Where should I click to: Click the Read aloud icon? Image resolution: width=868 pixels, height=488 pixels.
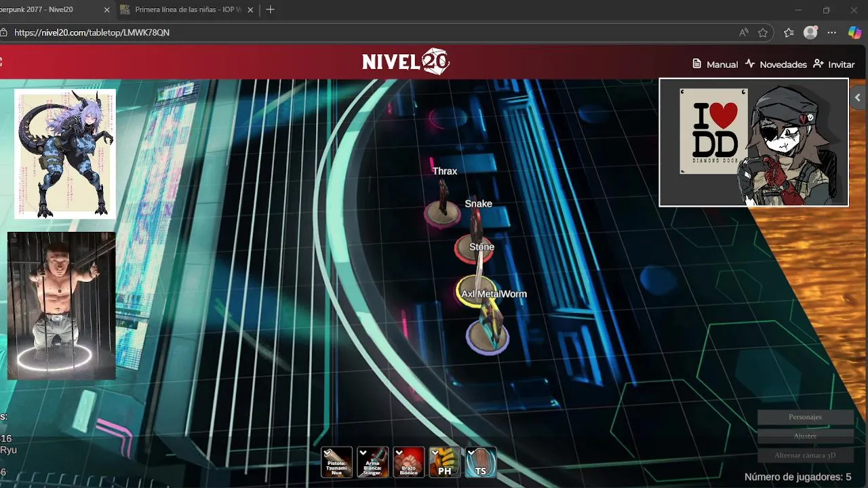[744, 33]
